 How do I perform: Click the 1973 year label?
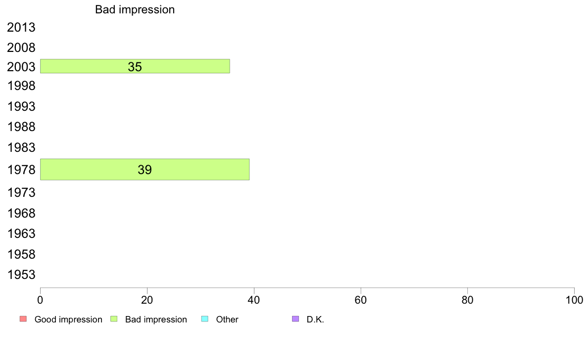(21, 193)
